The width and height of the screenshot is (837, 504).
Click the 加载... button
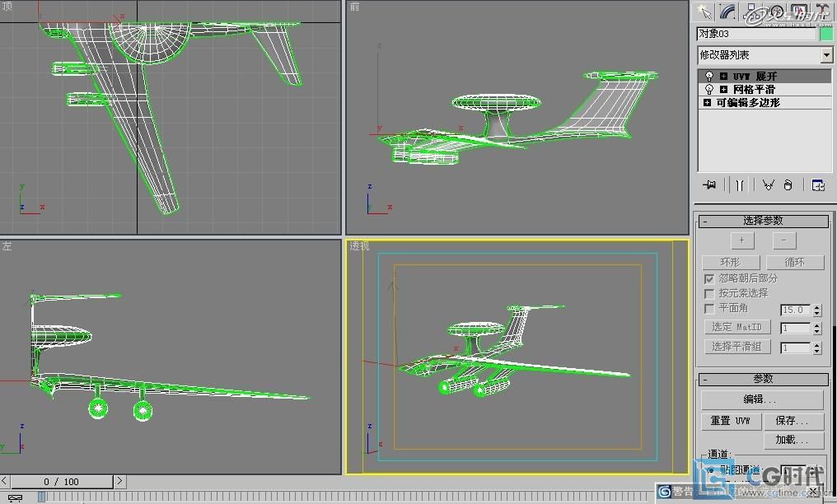(793, 440)
